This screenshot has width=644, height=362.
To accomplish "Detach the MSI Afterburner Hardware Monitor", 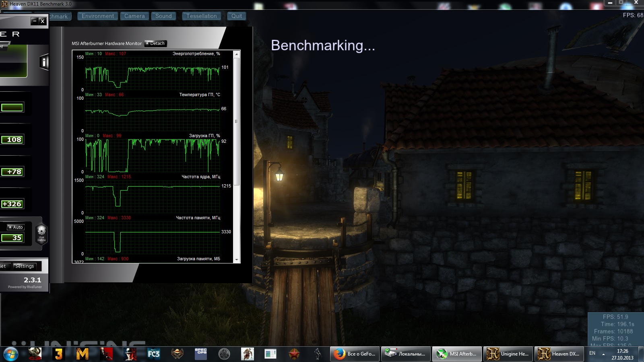I will (155, 43).
